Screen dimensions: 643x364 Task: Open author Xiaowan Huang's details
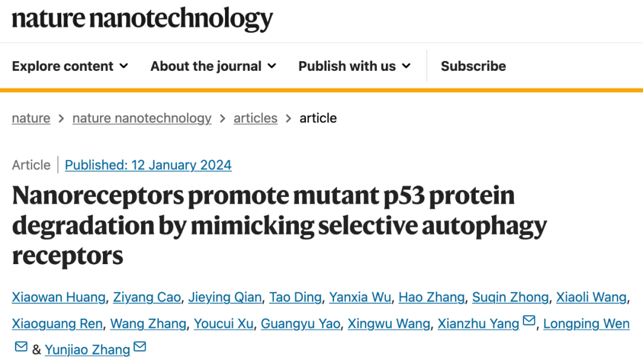click(x=59, y=297)
